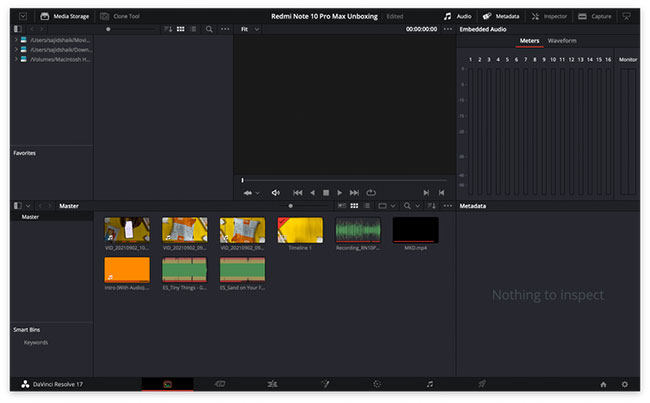Image resolution: width=650 pixels, height=403 pixels.
Task: Switch media pool to metadata view
Action: (x=342, y=206)
